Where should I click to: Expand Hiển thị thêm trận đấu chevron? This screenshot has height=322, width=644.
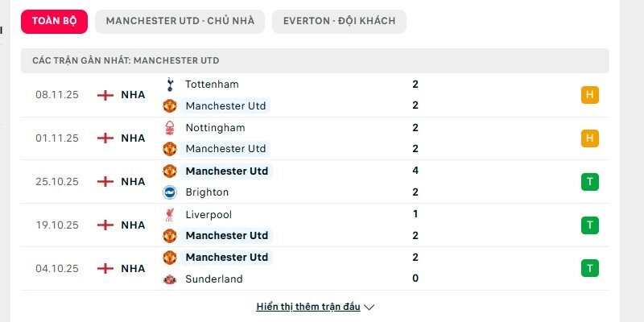(x=369, y=307)
